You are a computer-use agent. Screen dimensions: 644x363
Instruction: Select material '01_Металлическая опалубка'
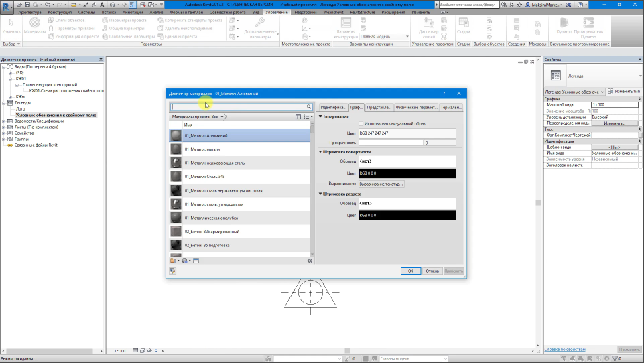click(240, 218)
